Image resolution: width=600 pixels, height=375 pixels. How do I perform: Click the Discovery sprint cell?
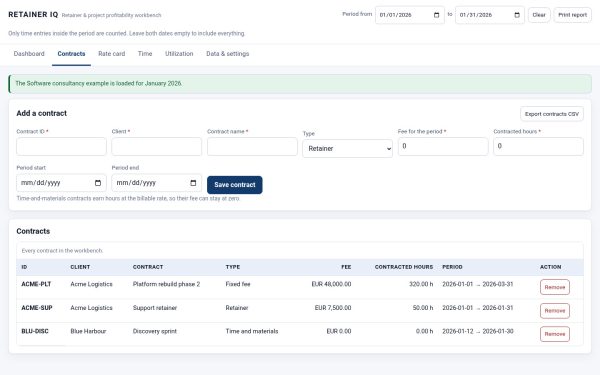[x=155, y=331]
